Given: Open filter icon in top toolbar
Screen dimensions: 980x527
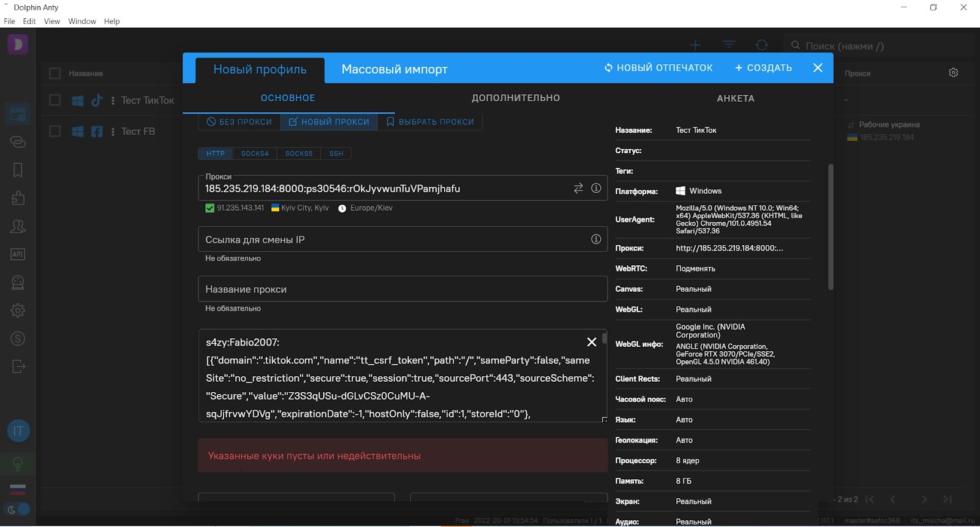Looking at the screenshot, I should click(x=729, y=45).
